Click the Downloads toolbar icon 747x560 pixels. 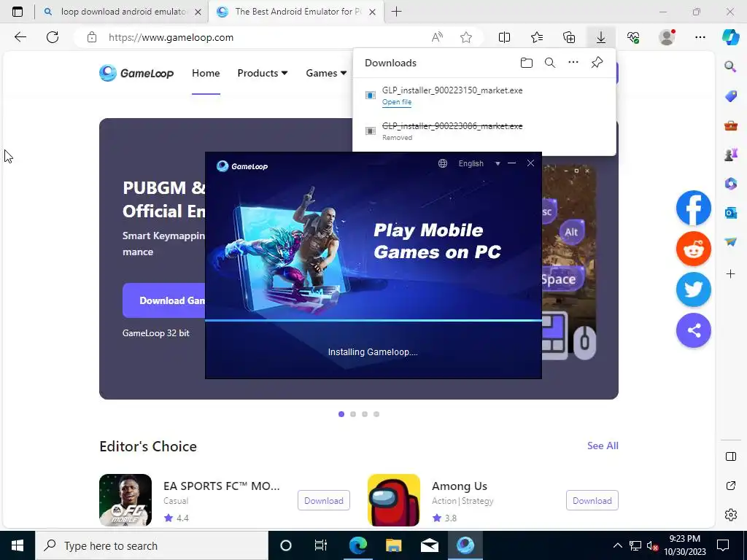[601, 37]
